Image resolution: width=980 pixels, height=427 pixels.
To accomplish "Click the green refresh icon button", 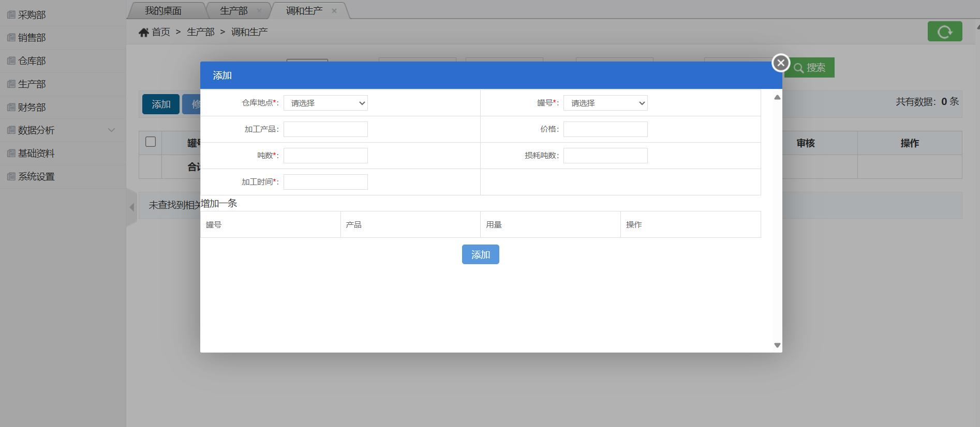I will coord(944,32).
